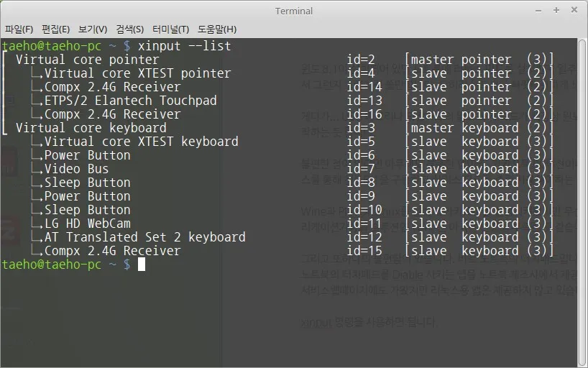This screenshot has width=588, height=368.
Task: Click the 'ETPS/2 Elantech Touchpad' device line
Action: point(130,101)
